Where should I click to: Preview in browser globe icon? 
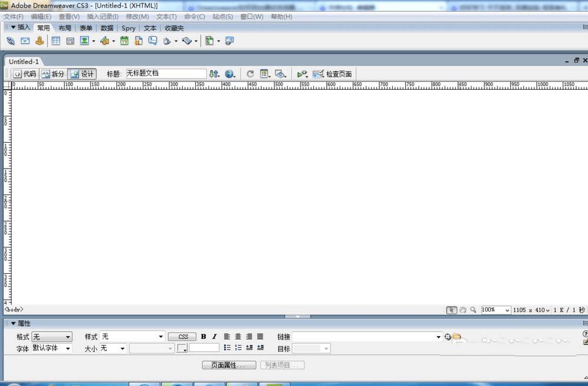pyautogui.click(x=230, y=74)
